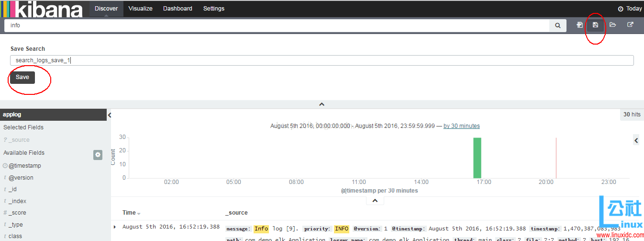Collapse the histogram chart chevron
Screen dimensions: 644x241
[x=375, y=201]
